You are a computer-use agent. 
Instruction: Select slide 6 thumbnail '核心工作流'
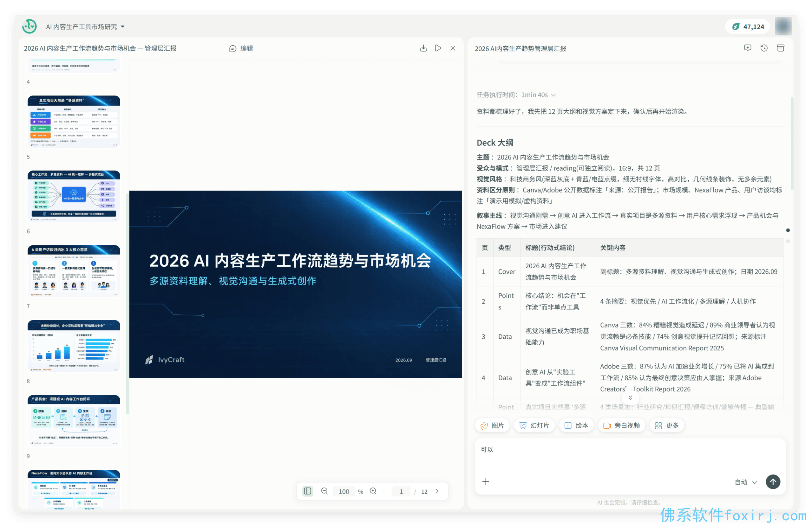pyautogui.click(x=74, y=197)
